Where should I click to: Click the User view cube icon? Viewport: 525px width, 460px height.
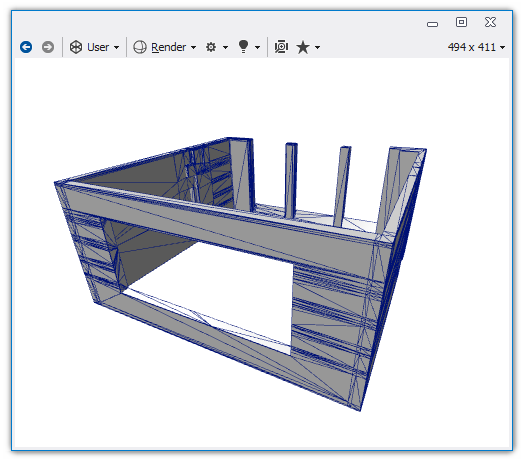coord(76,47)
